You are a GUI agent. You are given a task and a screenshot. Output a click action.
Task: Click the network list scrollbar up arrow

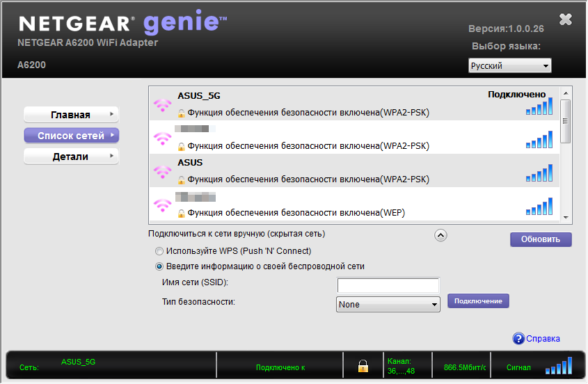click(566, 93)
